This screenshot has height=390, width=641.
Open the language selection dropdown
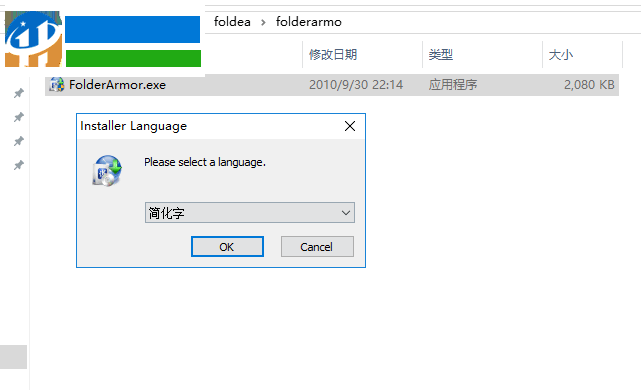point(250,213)
